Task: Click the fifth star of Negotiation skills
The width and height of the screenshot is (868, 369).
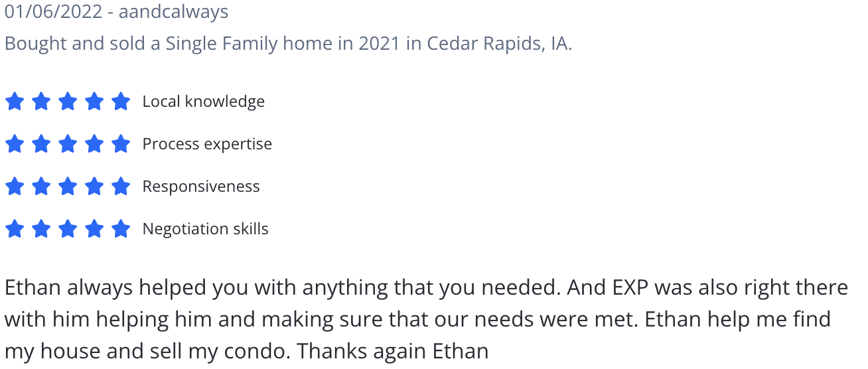Action: pos(121,229)
